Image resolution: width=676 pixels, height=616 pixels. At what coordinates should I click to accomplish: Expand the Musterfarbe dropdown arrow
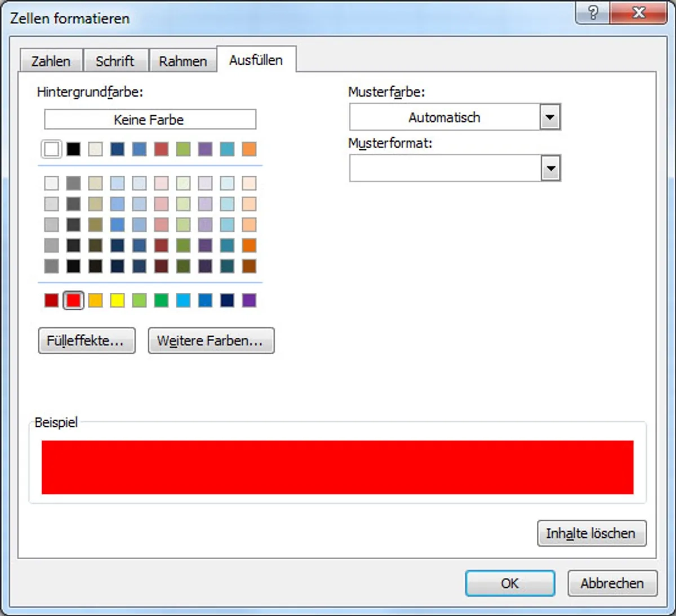tap(550, 117)
